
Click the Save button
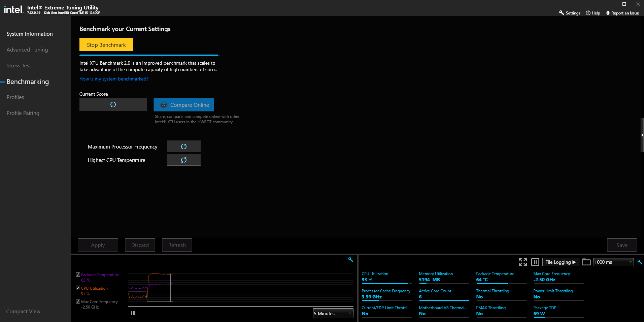pos(622,245)
